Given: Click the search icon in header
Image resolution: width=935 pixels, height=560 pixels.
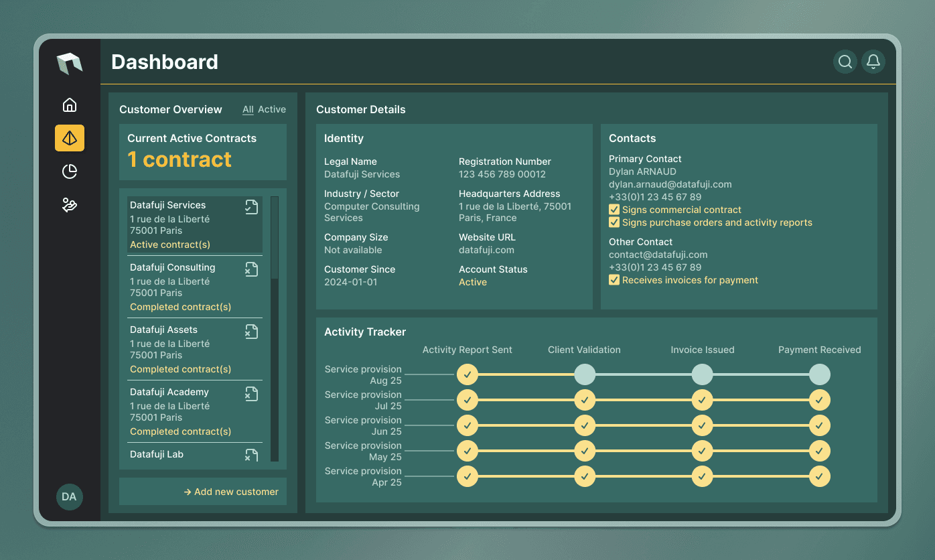Looking at the screenshot, I should (845, 62).
